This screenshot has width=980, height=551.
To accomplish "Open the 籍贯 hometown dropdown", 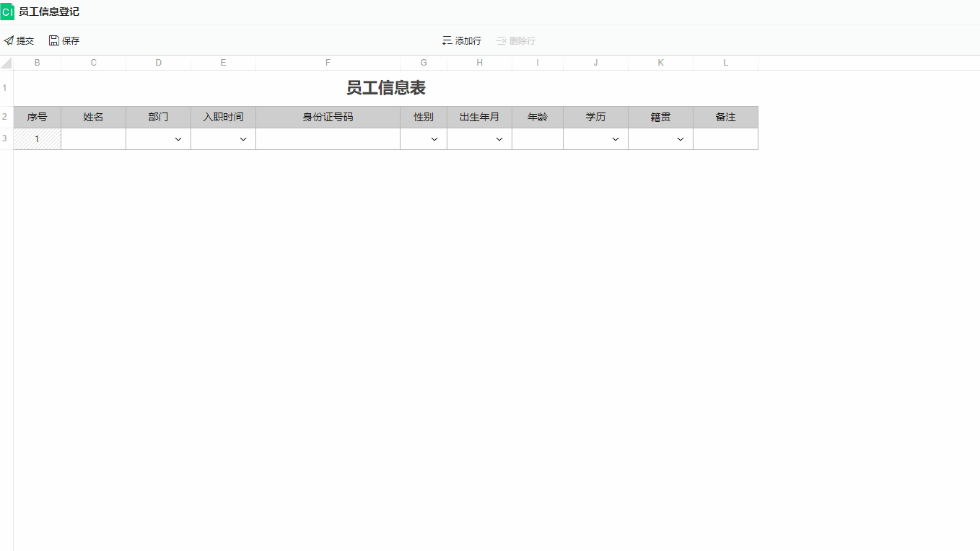I will 680,138.
